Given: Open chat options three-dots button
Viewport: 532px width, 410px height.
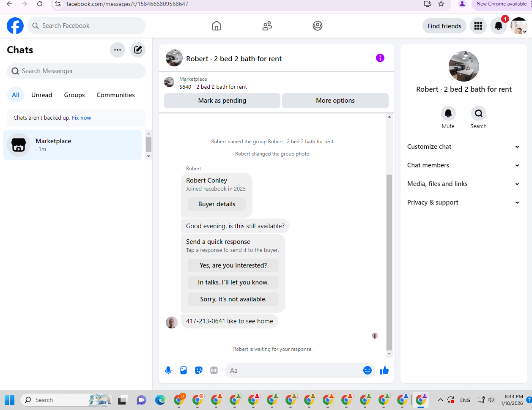Looking at the screenshot, I should [118, 50].
